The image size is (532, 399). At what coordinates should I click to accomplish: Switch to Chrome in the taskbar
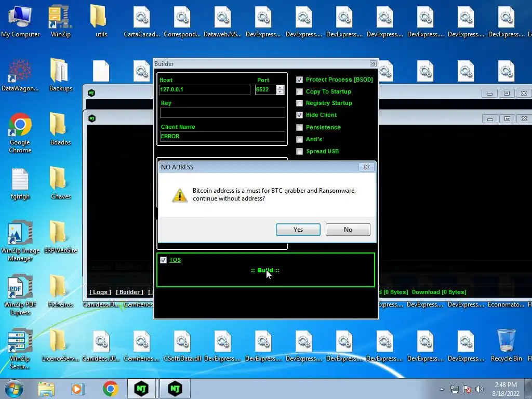pyautogui.click(x=110, y=389)
